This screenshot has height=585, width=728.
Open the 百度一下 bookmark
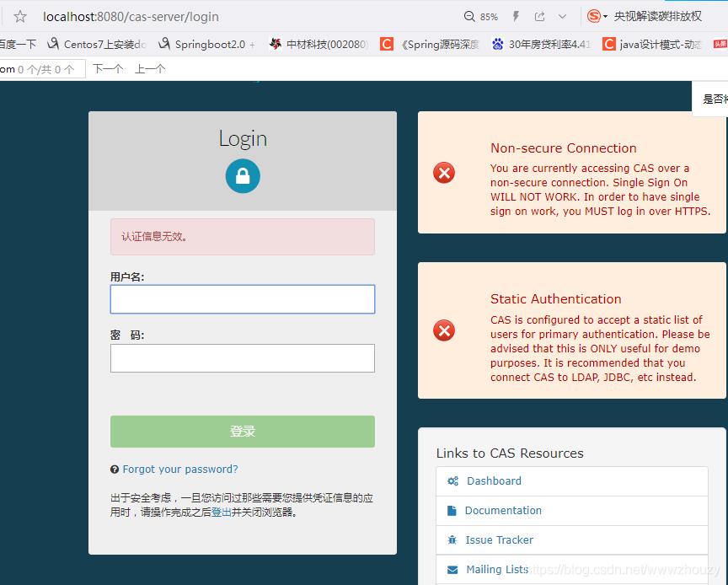coord(18,44)
